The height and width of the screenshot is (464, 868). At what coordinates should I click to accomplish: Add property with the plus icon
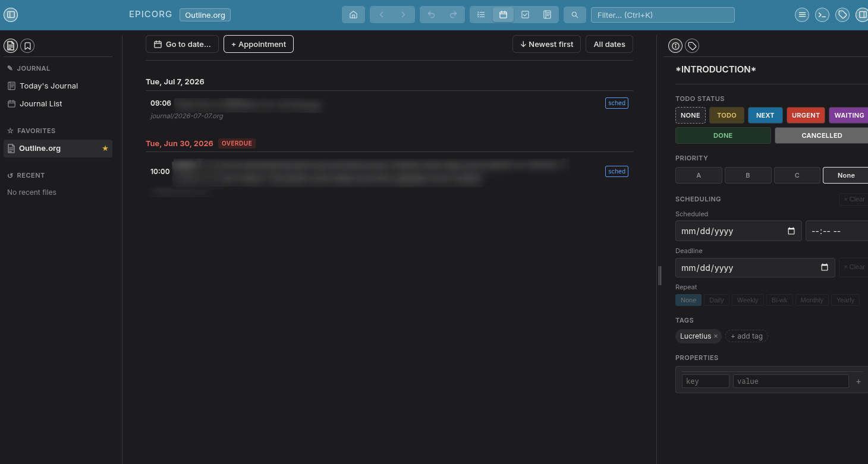coord(858,381)
